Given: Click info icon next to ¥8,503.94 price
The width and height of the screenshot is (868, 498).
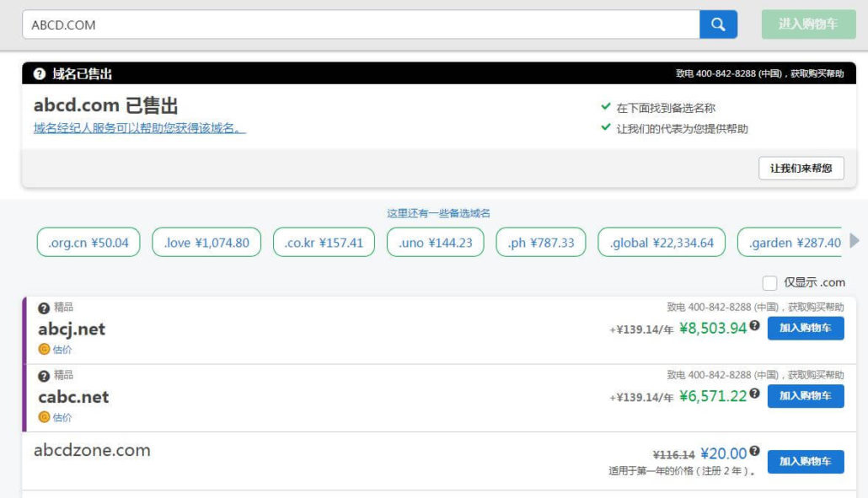Looking at the screenshot, I should click(755, 325).
